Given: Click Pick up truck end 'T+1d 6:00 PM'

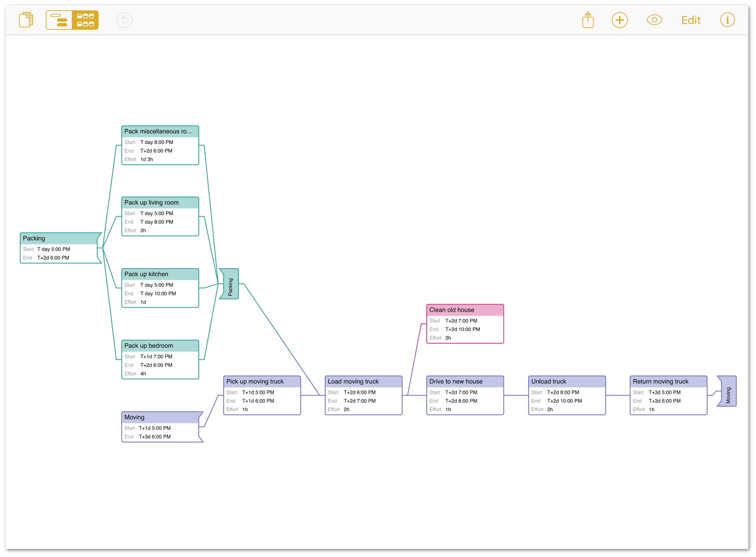Looking at the screenshot, I should pos(258,401).
